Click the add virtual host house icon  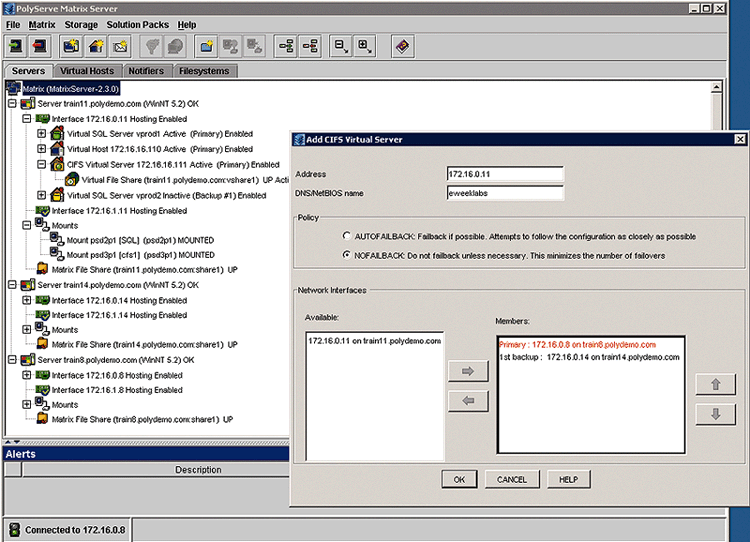[x=96, y=46]
